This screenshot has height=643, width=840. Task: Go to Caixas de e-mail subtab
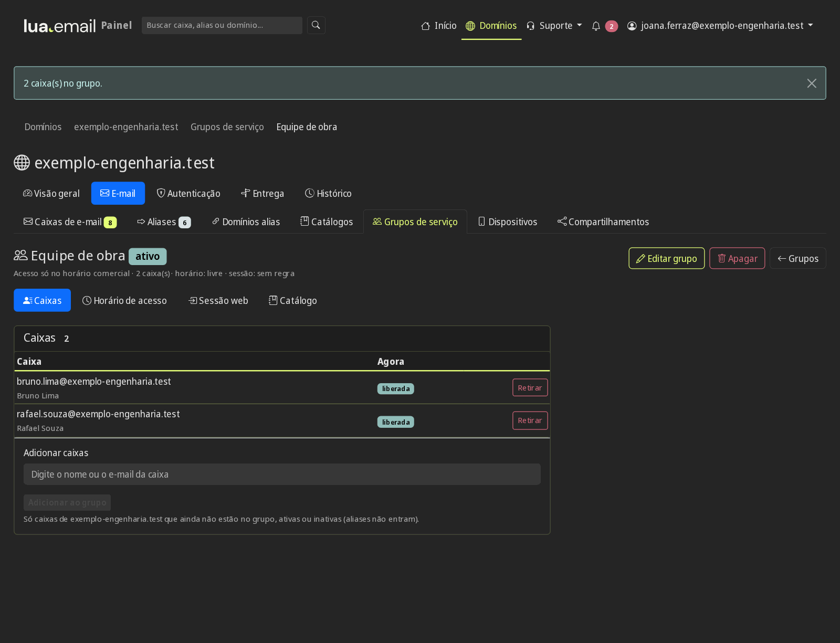click(70, 222)
